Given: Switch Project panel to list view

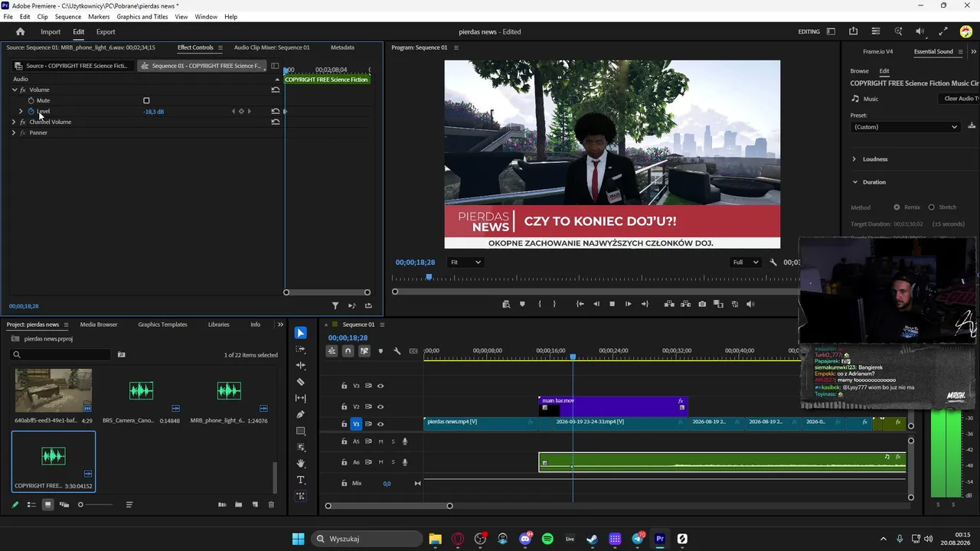Looking at the screenshot, I should point(31,504).
